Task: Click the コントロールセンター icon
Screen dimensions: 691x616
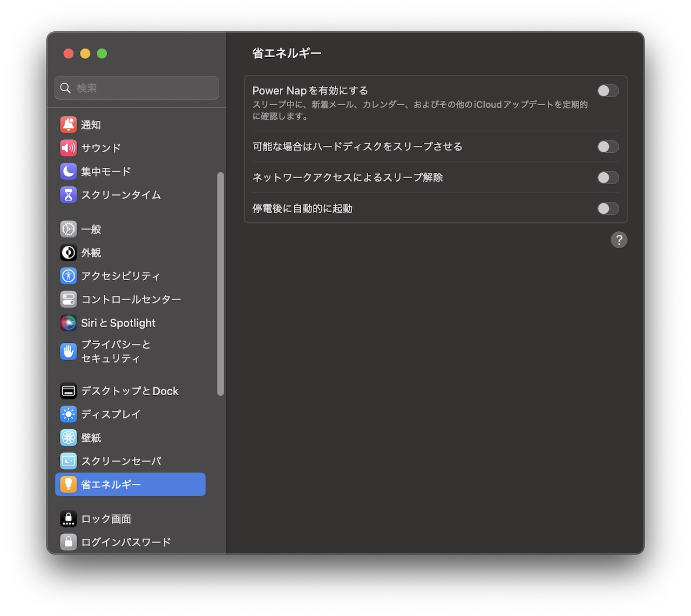Action: (69, 299)
